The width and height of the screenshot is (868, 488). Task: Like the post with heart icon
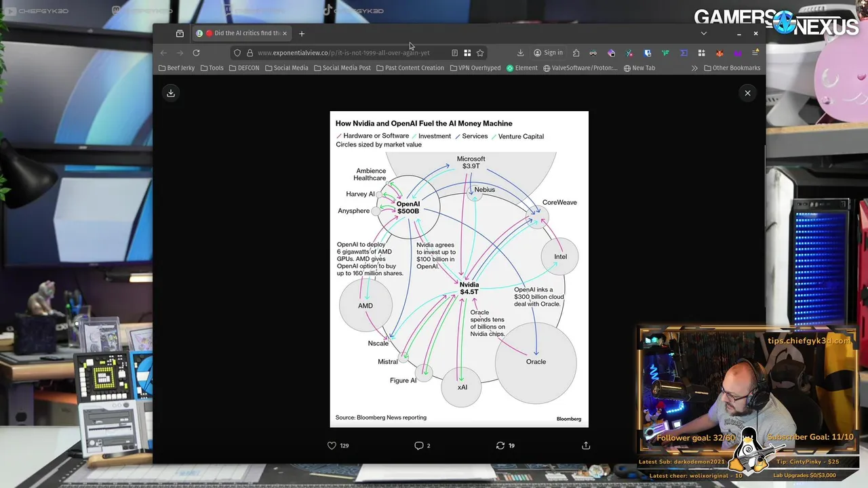332,445
